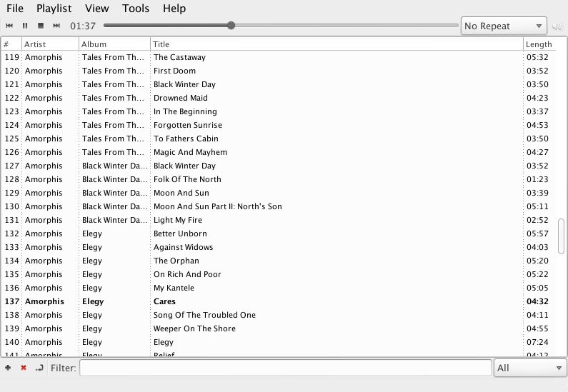Viewport: 568px width, 392px height.
Task: Select track Against Widows
Action: 279,247
